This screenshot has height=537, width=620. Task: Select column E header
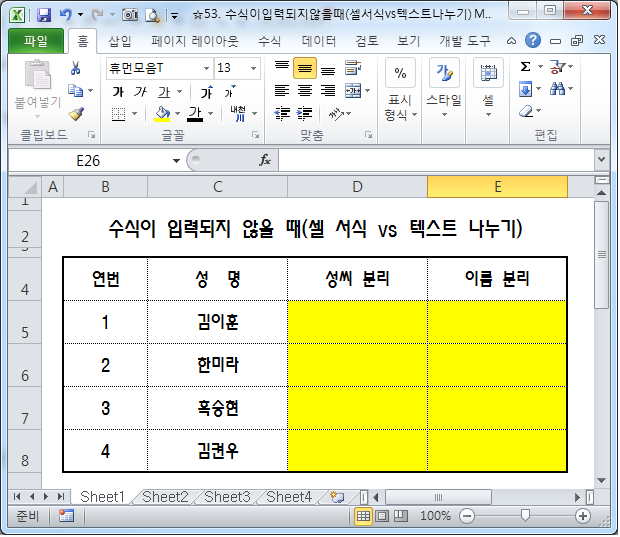[497, 187]
